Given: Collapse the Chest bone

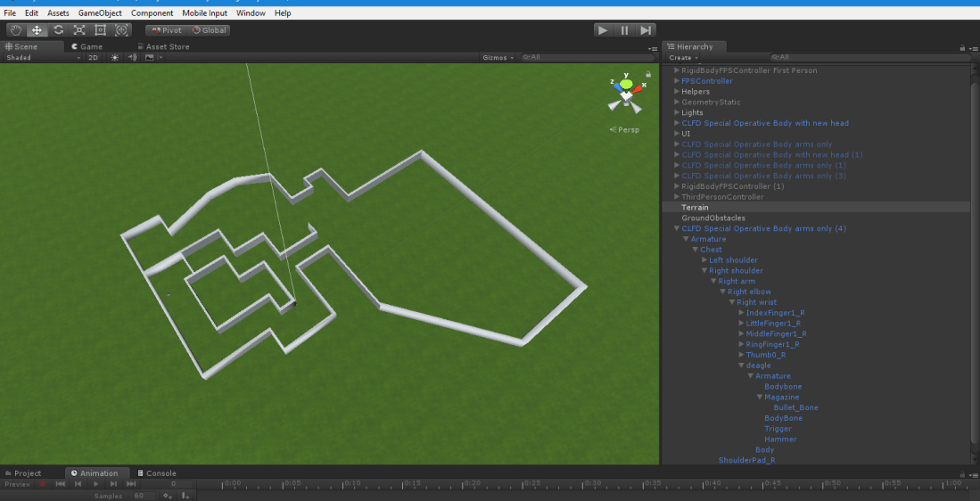Looking at the screenshot, I should [695, 250].
